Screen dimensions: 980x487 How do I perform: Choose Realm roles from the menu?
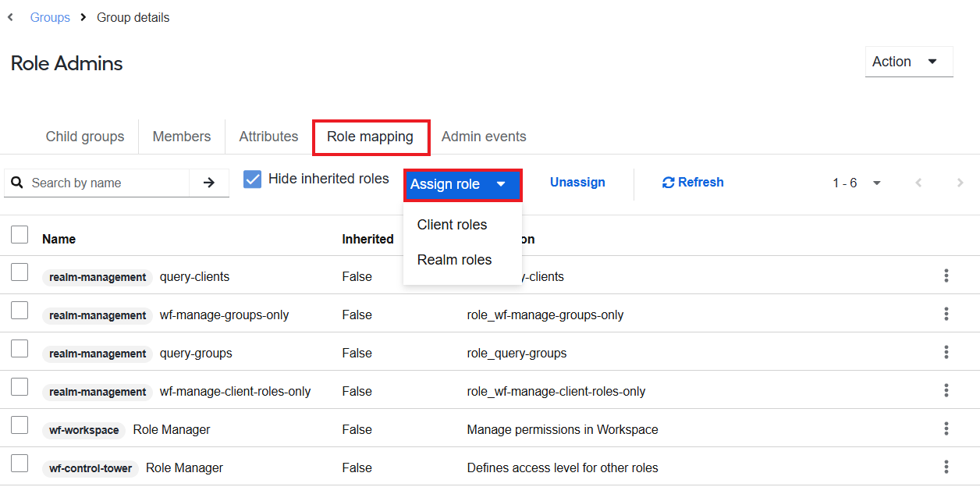454,260
